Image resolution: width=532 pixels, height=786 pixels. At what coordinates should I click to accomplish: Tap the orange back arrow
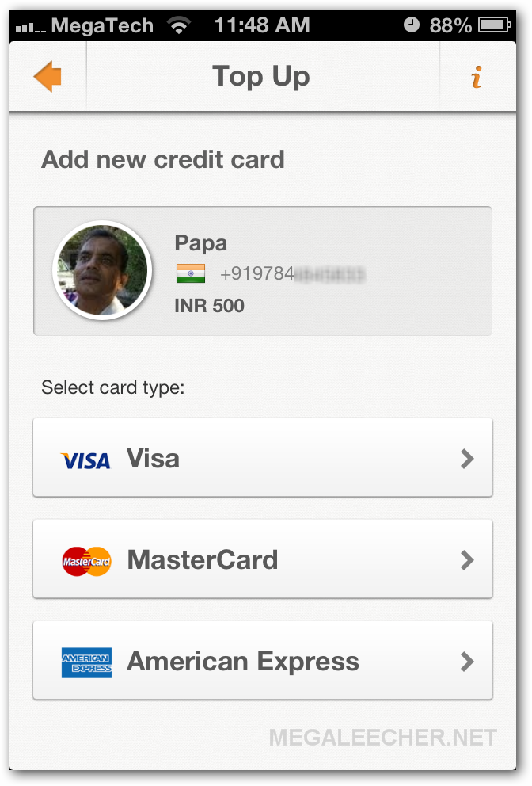click(47, 76)
